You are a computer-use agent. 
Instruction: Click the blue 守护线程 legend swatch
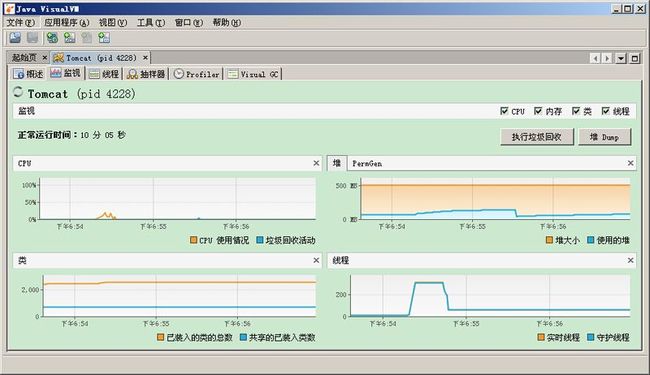click(591, 337)
